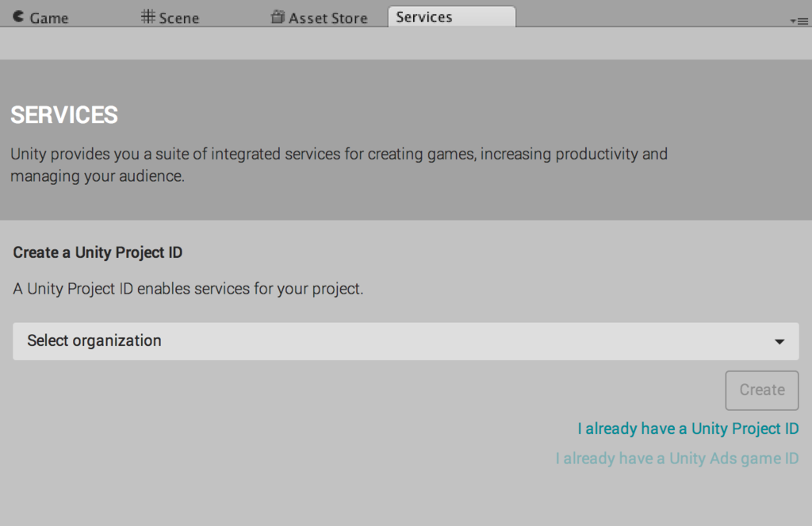Expand the organization list via its arrow

(x=779, y=342)
